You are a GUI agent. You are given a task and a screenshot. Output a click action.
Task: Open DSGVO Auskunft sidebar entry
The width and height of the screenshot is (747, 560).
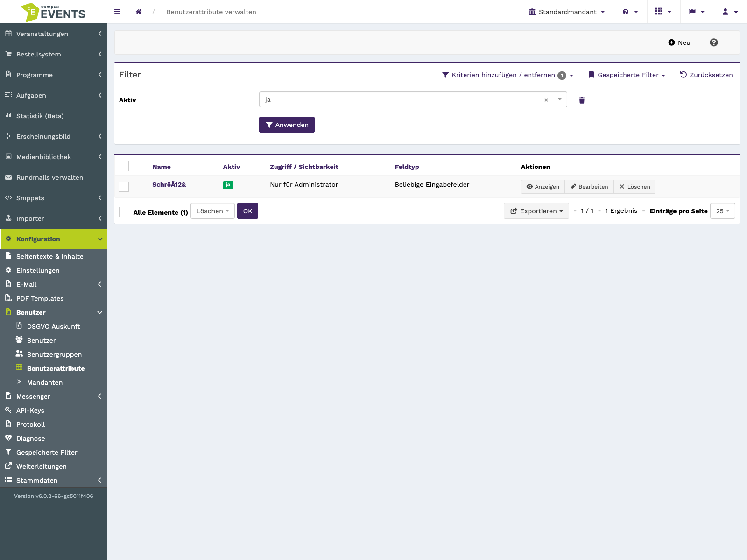point(54,326)
